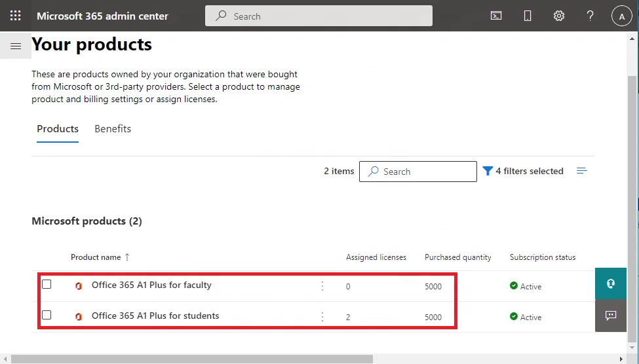Screen dimensions: 639x364
Task: Click the Subscription status column header
Action: 543,257
